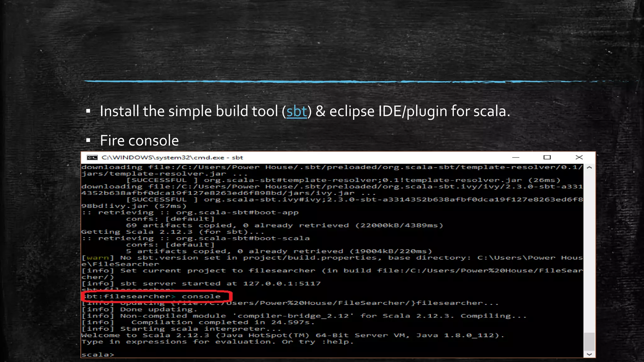Maximize the cmd.exe sbt window
Viewport: 644px width, 362px height.
547,157
